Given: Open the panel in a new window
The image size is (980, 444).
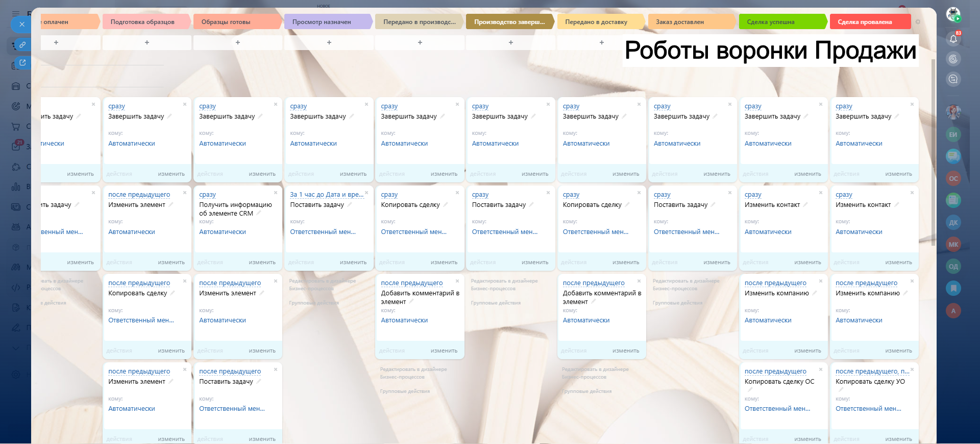Looking at the screenshot, I should (22, 63).
